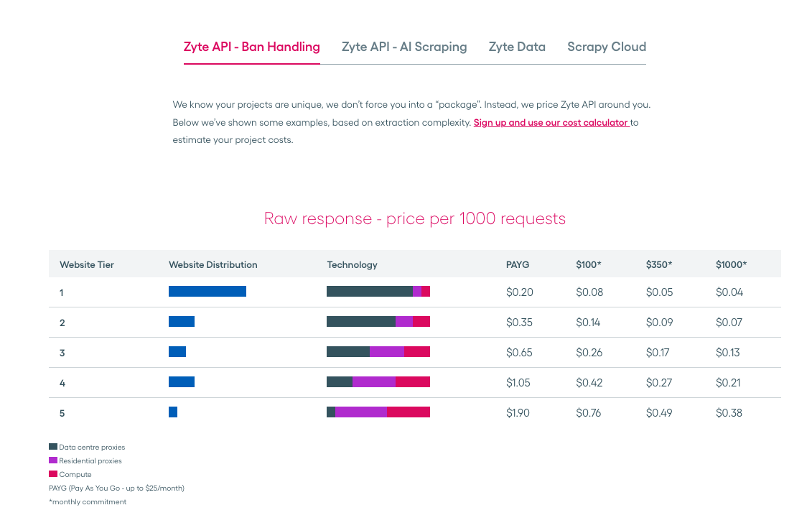Click the Tier 5 technology stacked bar
The image size is (812, 528).
[x=378, y=412]
